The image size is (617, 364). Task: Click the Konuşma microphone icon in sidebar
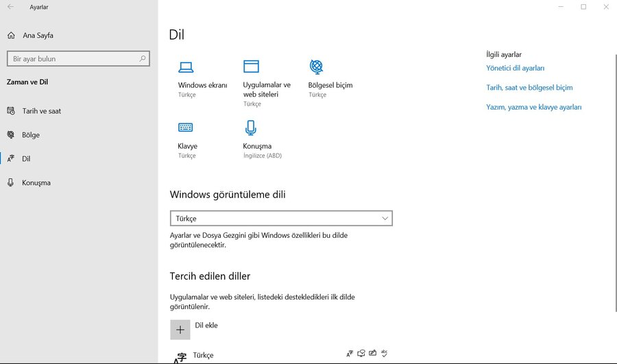(x=10, y=182)
